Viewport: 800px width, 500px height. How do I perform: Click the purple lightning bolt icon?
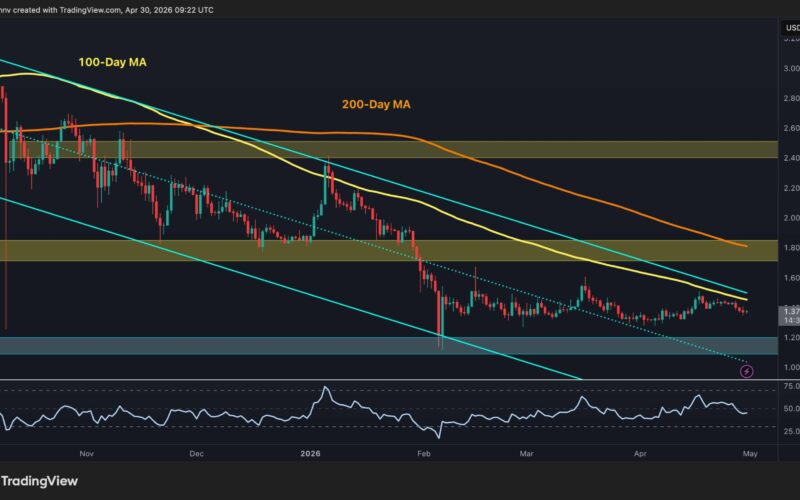click(x=746, y=371)
